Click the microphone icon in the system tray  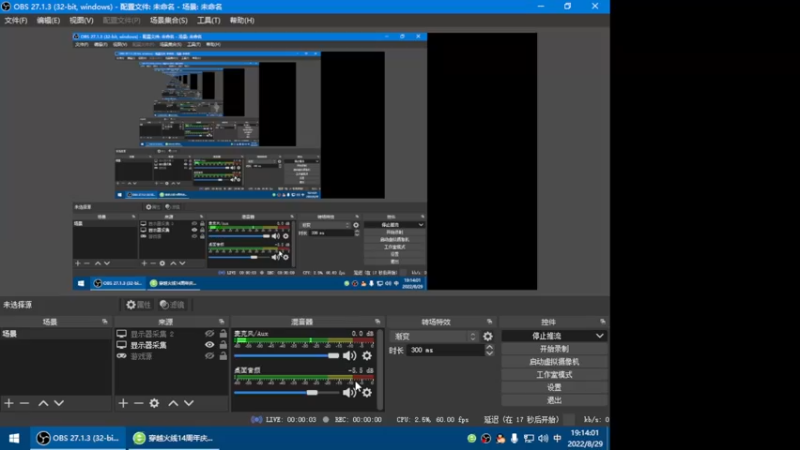coord(514,438)
